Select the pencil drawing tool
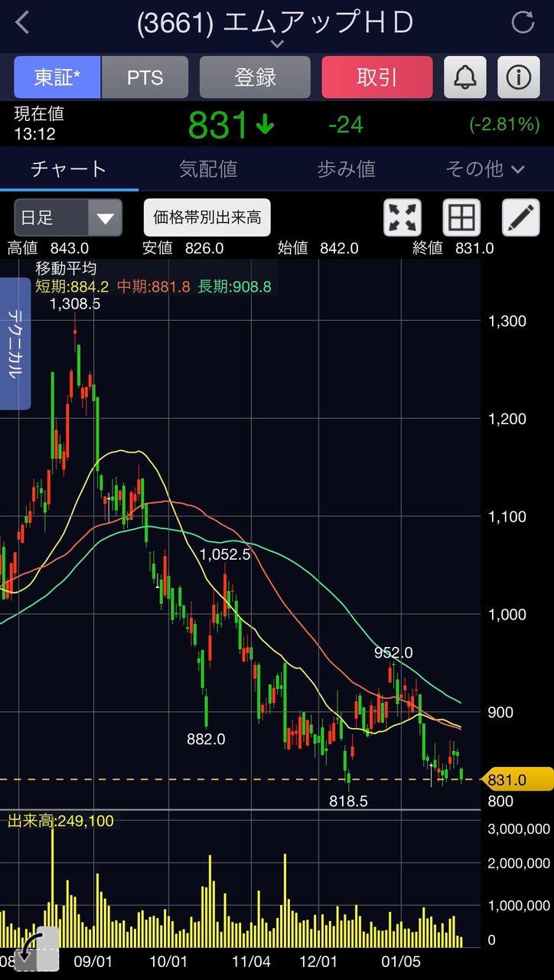554x980 pixels. pos(520,217)
